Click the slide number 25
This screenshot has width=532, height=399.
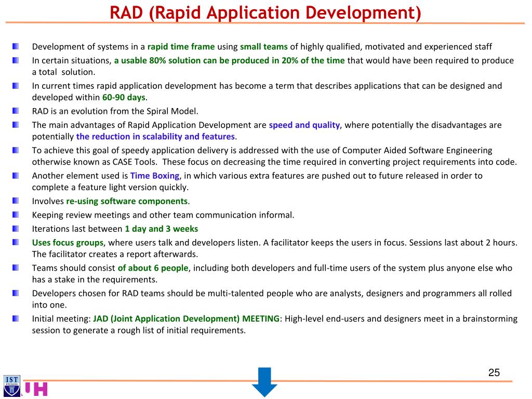pyautogui.click(x=494, y=373)
